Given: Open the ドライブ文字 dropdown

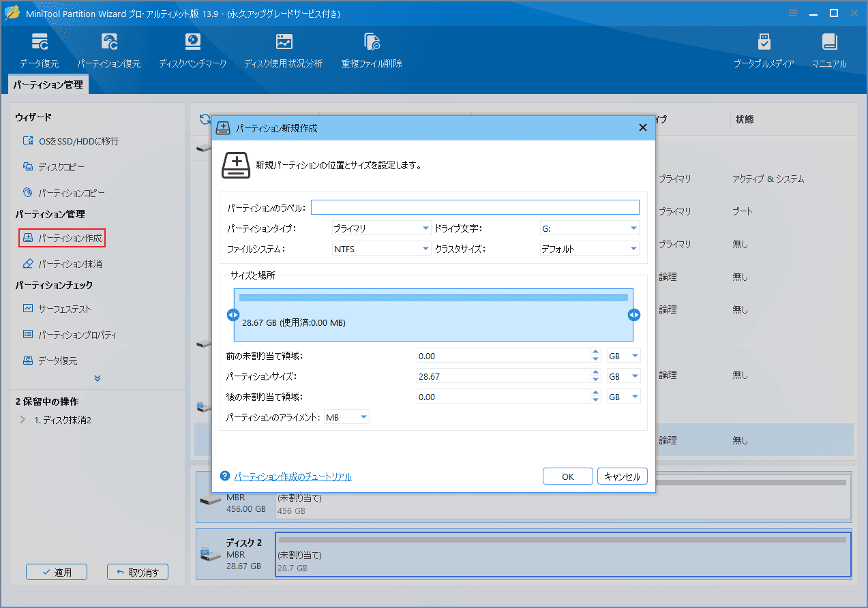Looking at the screenshot, I should [589, 228].
